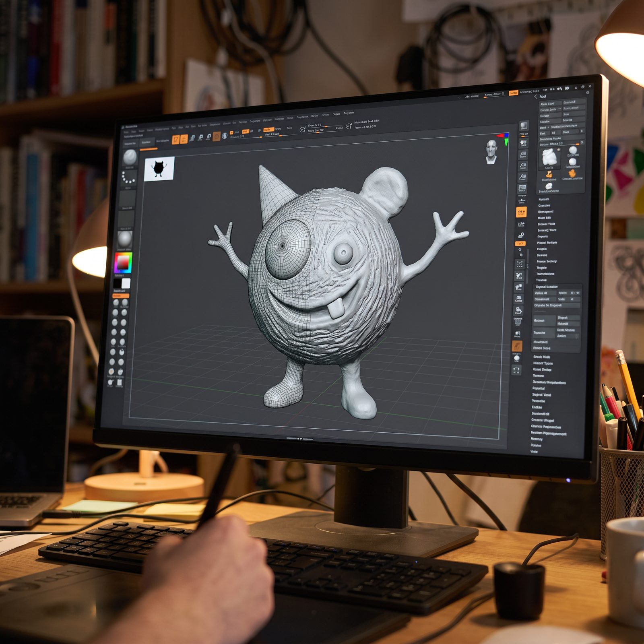The image size is (644, 644).
Task: Click the 'Topnohe' button in right panel
Action: click(x=543, y=332)
